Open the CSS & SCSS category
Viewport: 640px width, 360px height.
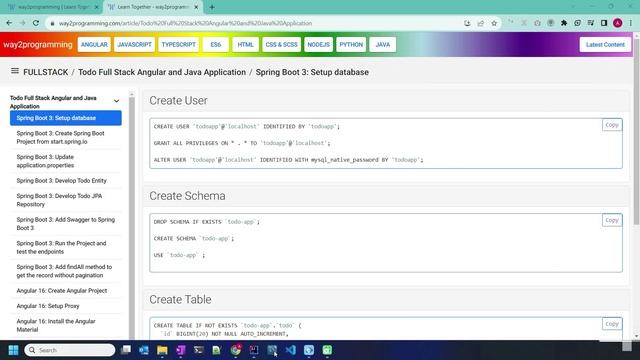click(x=282, y=44)
